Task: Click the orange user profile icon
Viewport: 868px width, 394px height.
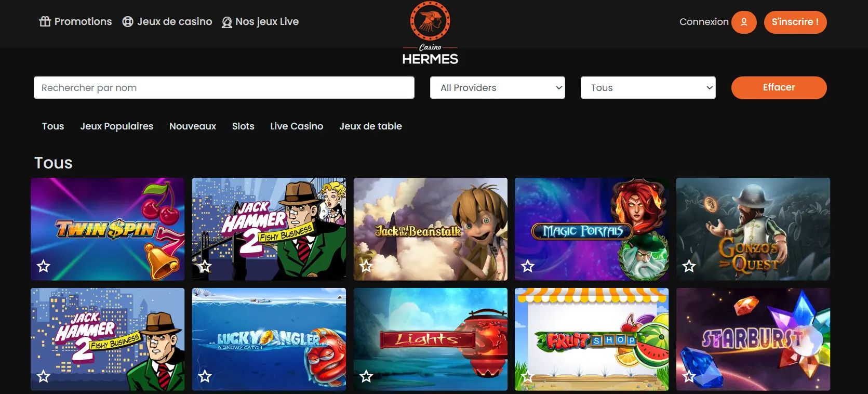Action: 744,22
